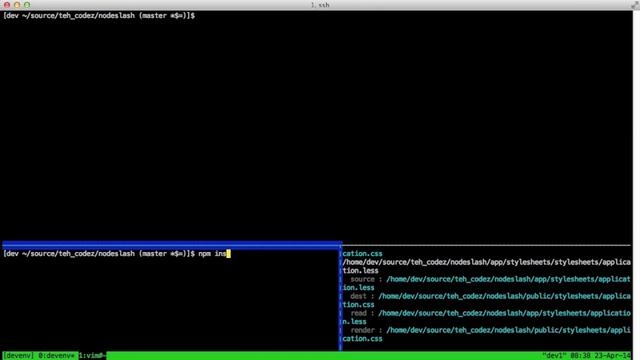This screenshot has height=360, width=640.
Task: Click the dest path under public/stylesheets
Action: (504, 296)
